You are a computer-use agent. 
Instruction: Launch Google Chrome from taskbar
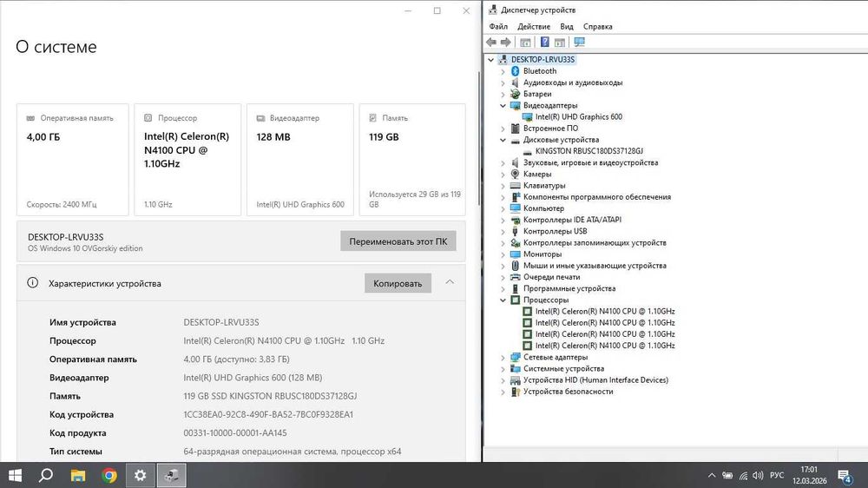(x=109, y=475)
